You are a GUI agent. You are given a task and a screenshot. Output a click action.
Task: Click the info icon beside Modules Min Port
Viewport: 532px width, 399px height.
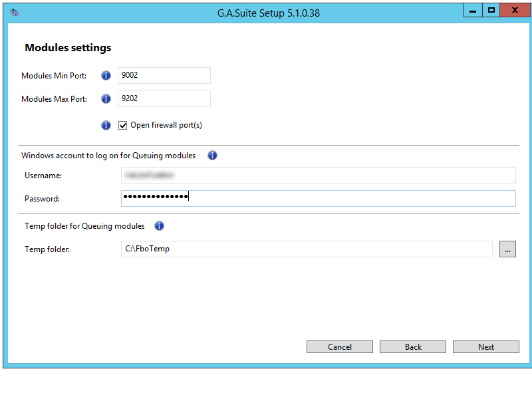point(106,75)
